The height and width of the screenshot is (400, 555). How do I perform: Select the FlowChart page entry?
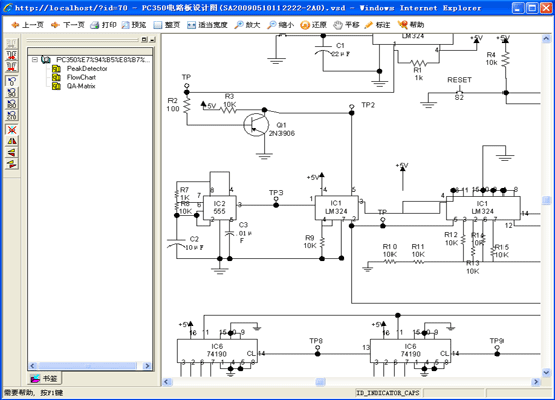pyautogui.click(x=81, y=77)
